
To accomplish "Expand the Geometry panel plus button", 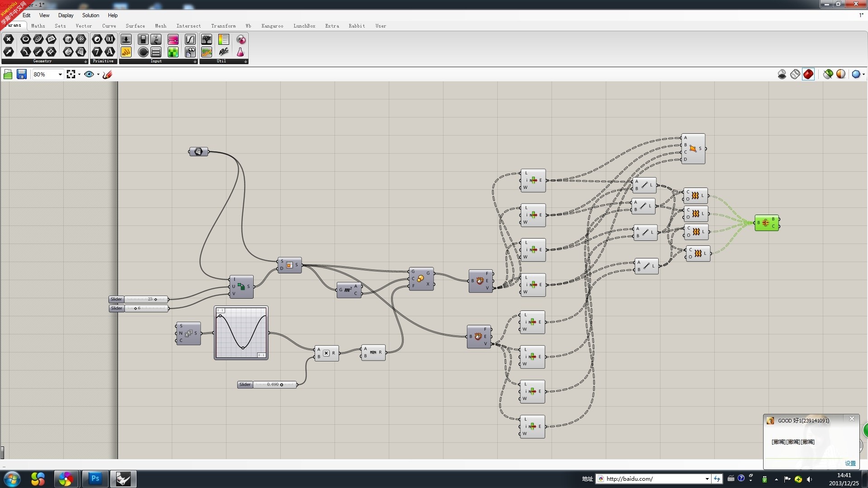I will [x=85, y=61].
